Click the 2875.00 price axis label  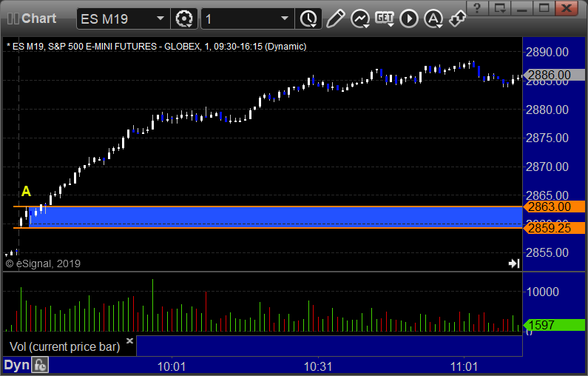[547, 138]
